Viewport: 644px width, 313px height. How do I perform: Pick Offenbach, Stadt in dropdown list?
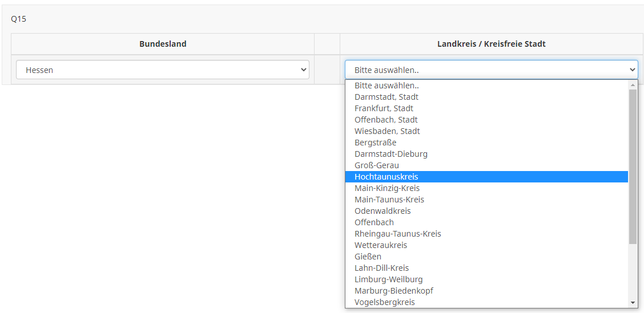tap(386, 120)
